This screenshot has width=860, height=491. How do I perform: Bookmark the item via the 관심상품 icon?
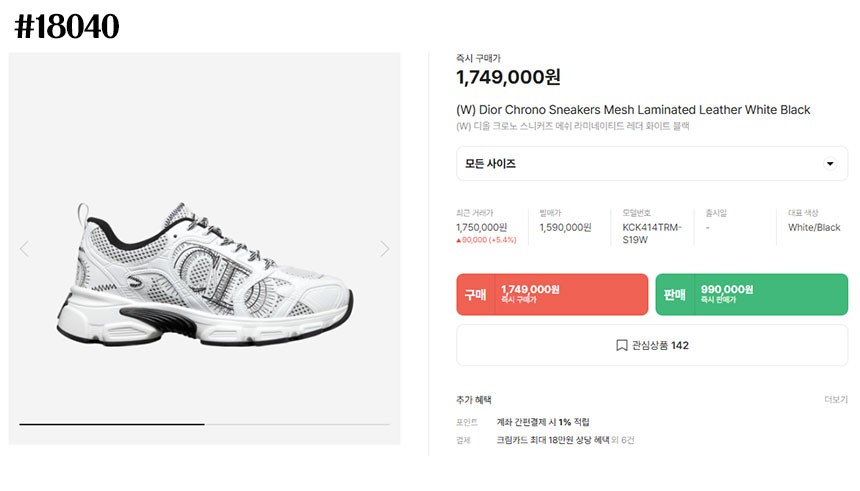tap(621, 345)
